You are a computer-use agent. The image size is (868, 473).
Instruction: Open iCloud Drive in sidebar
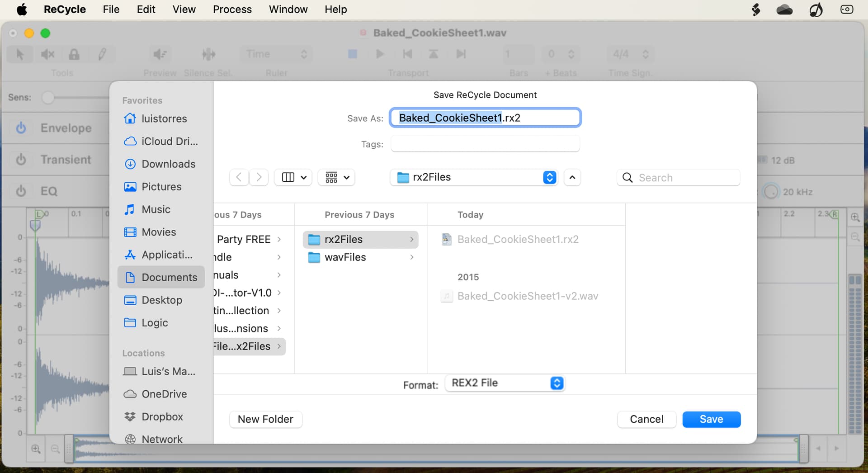161,141
